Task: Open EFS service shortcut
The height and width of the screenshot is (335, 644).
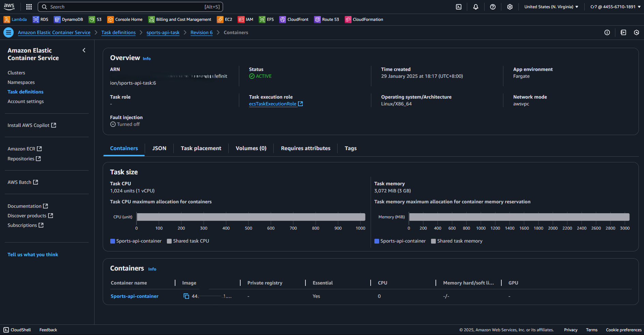Action: coord(266,19)
